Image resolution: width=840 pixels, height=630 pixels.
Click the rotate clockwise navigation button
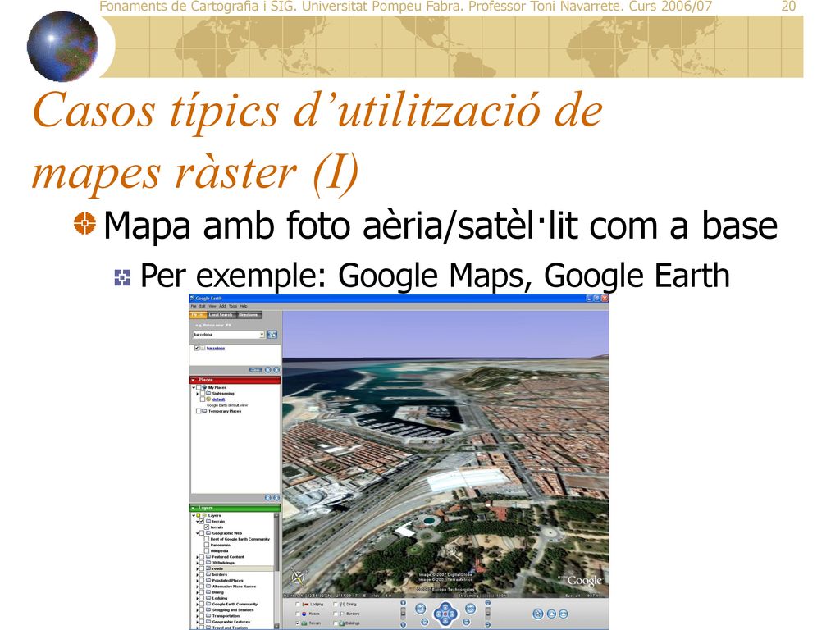tap(470, 609)
